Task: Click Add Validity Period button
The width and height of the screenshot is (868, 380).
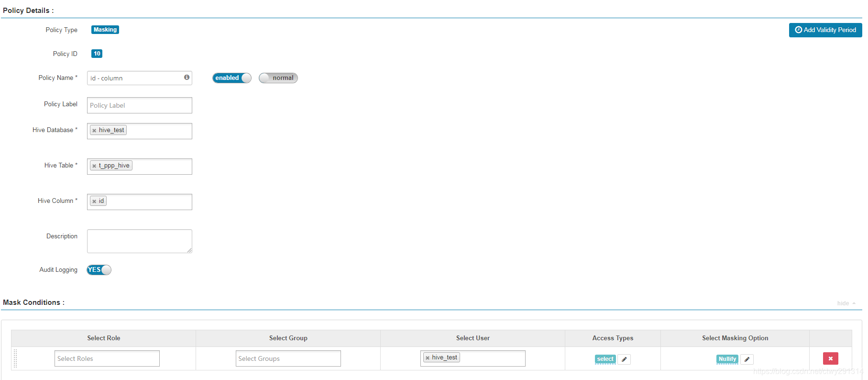Action: tap(825, 30)
